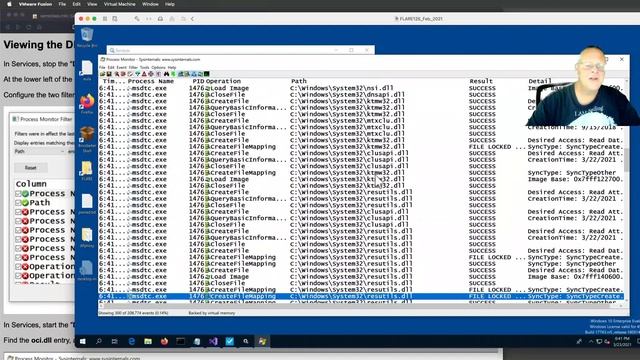This screenshot has height=360, width=640.
Task: Toggle the Path filter checkbox in background page
Action: [18, 202]
